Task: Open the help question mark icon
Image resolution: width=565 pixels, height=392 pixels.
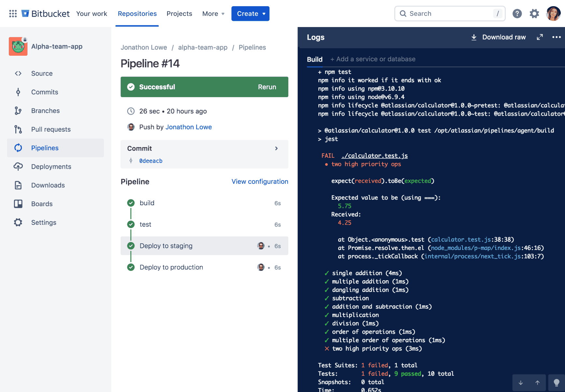Action: point(517,14)
